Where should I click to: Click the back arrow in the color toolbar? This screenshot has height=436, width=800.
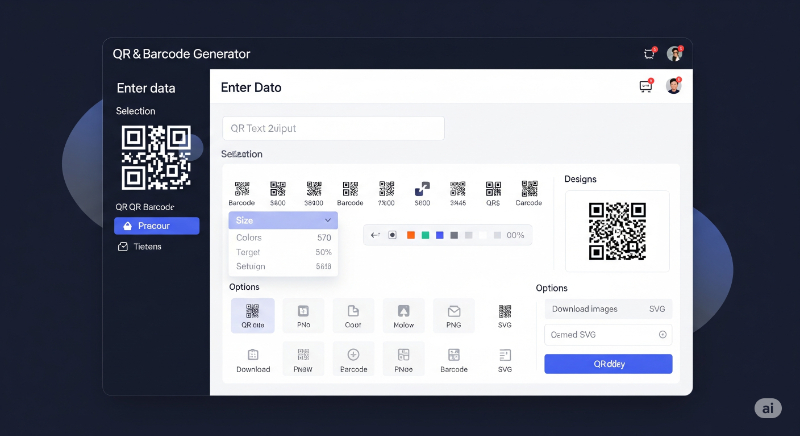[375, 235]
